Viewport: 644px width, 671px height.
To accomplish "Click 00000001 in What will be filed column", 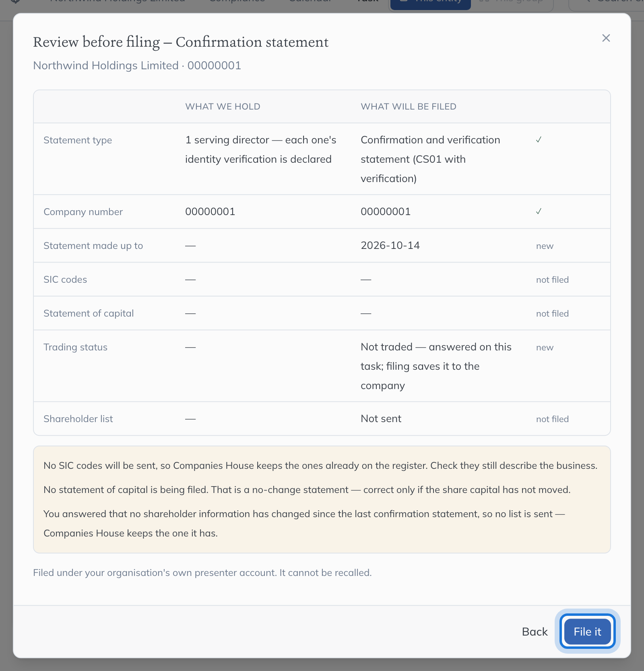I will click(x=386, y=211).
